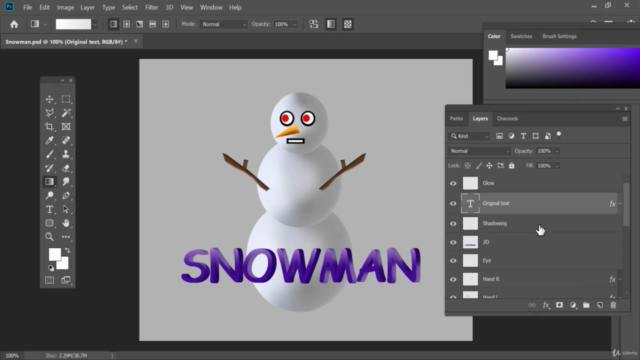Select the Healing Brush tool
640x360 pixels.
[66, 140]
